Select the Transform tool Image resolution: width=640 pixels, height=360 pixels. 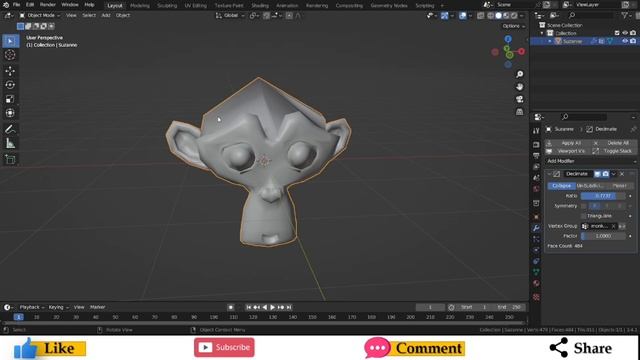click(x=10, y=113)
